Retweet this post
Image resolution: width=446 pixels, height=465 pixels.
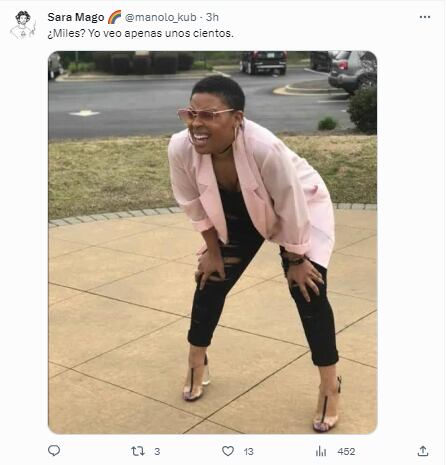coord(138,451)
